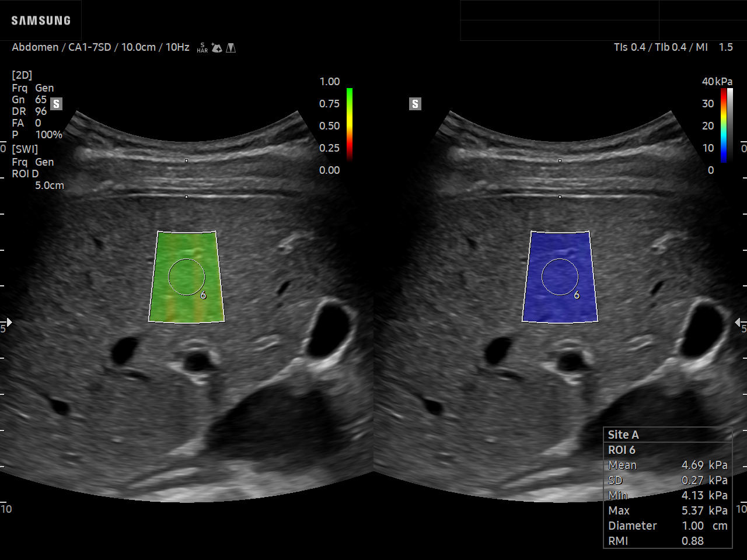Click the "P 100%" power value
This screenshot has width=747, height=560.
37,135
